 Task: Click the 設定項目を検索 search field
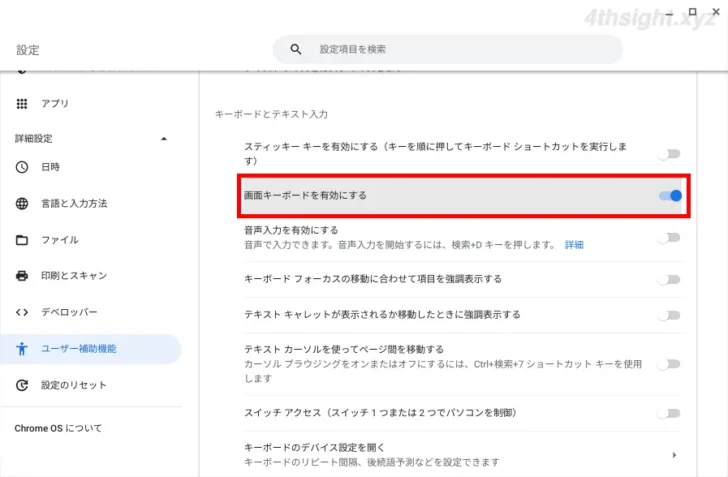[x=448, y=49]
